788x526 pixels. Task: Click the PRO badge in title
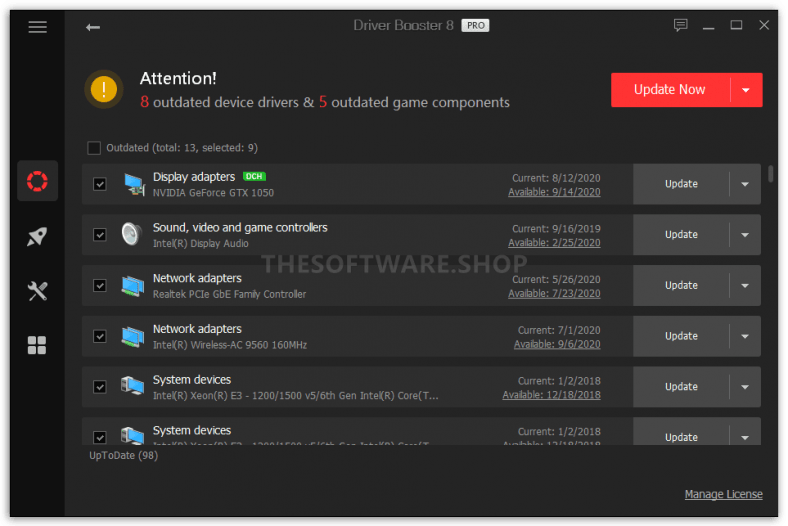click(475, 26)
